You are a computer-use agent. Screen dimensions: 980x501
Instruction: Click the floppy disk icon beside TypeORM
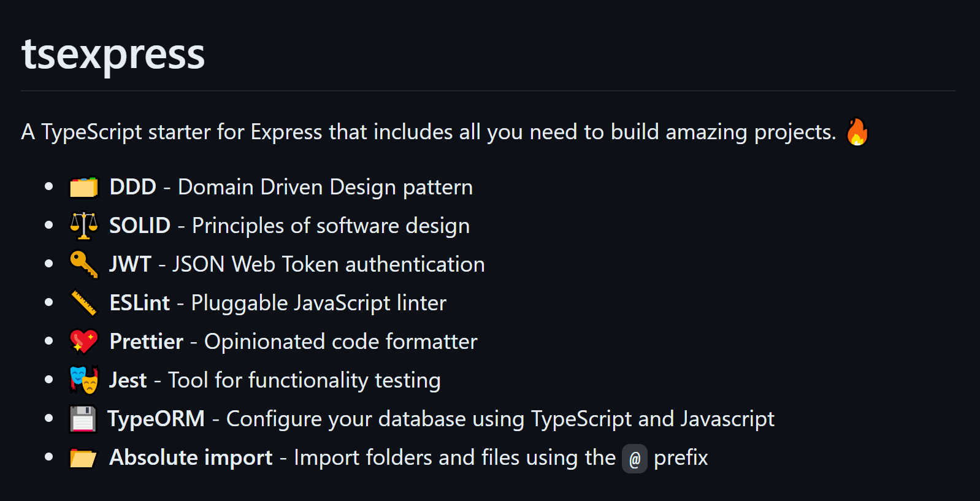[83, 419]
